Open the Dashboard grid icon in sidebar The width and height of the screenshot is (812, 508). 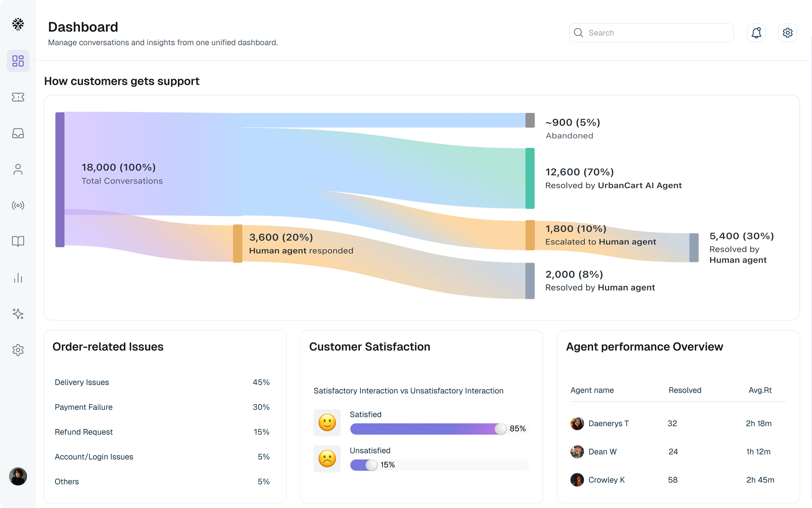[18, 61]
